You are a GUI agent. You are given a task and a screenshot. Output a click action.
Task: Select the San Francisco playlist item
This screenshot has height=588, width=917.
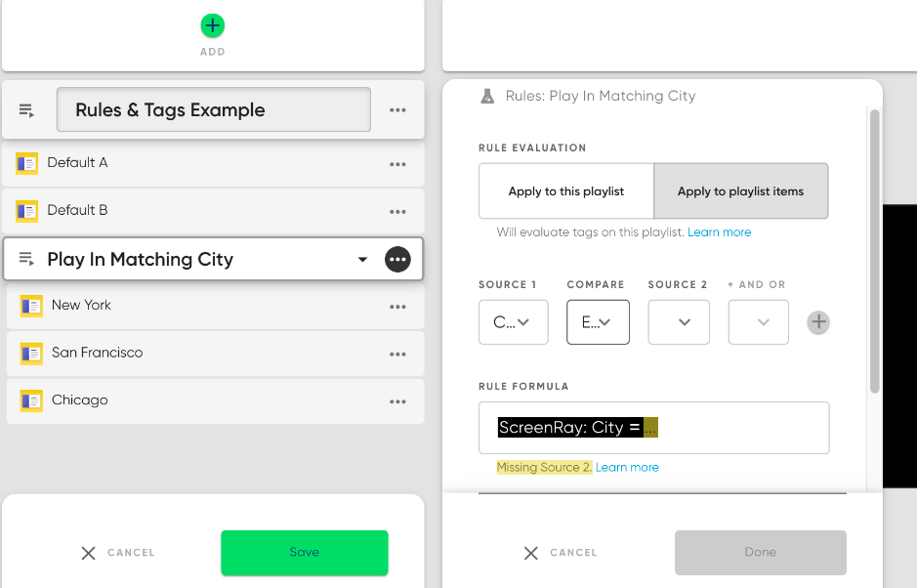[x=215, y=354]
